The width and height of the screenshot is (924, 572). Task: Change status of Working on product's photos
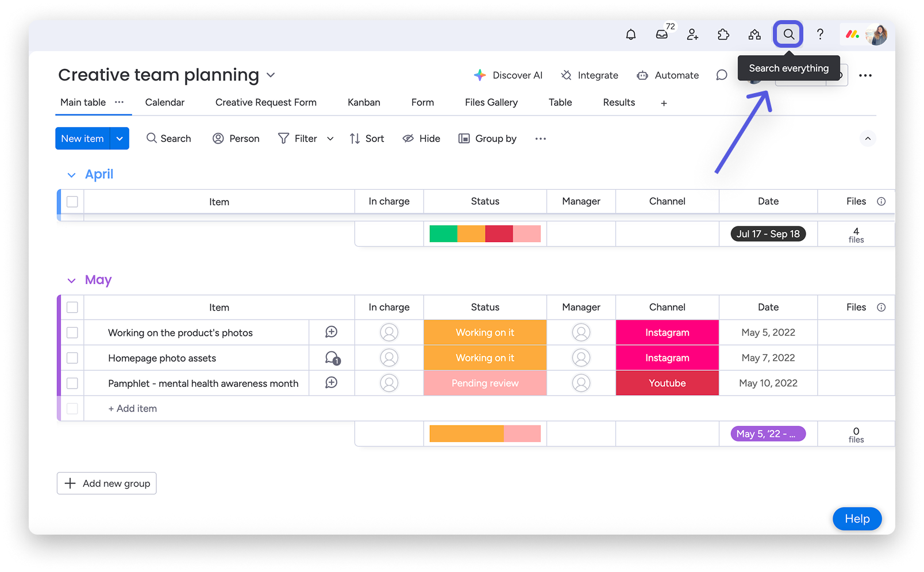pos(485,333)
